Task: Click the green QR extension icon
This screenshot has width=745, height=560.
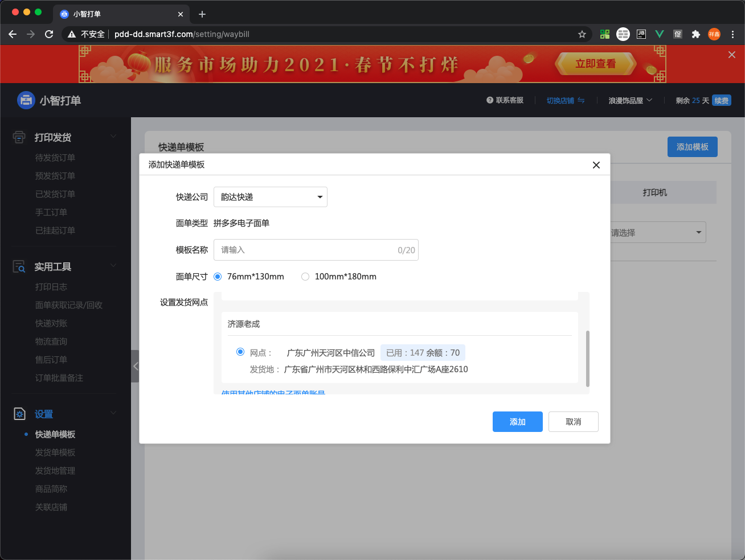Action: pyautogui.click(x=605, y=34)
